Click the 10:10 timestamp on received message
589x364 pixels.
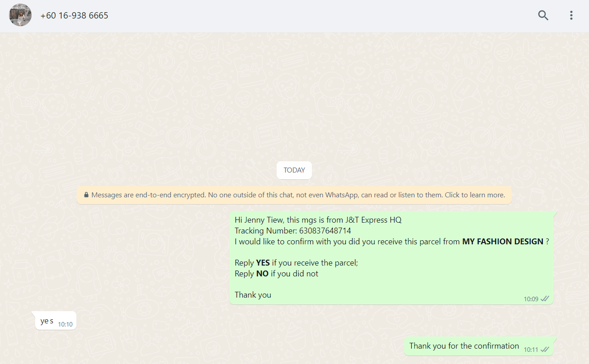click(x=65, y=324)
